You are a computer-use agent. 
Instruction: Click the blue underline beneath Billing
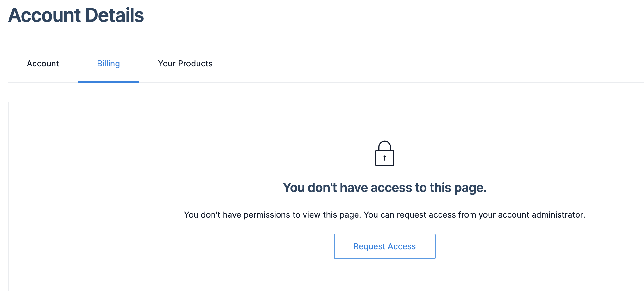coord(108,82)
